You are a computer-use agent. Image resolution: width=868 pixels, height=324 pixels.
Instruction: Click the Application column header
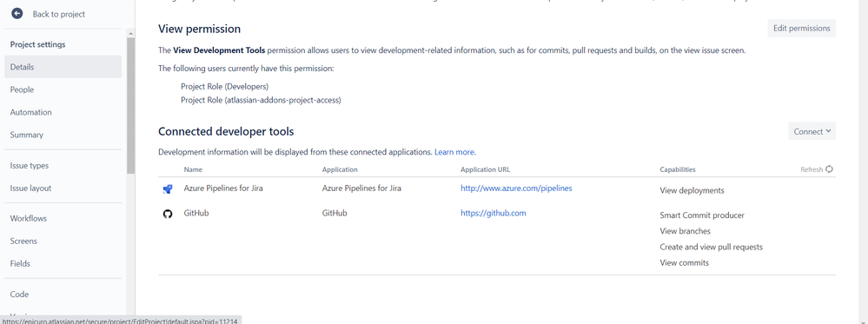pyautogui.click(x=340, y=169)
